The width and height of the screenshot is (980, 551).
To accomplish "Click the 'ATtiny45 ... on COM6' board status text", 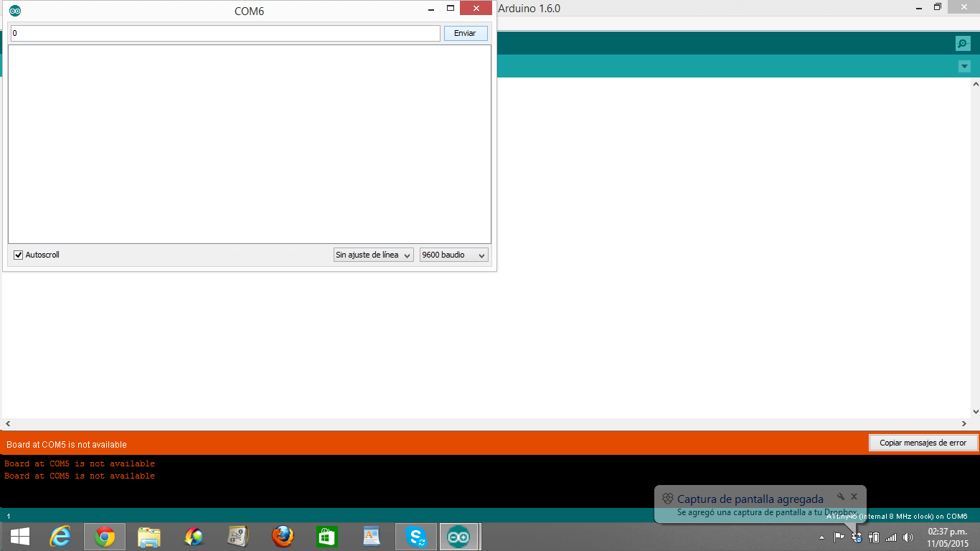I will point(897,516).
